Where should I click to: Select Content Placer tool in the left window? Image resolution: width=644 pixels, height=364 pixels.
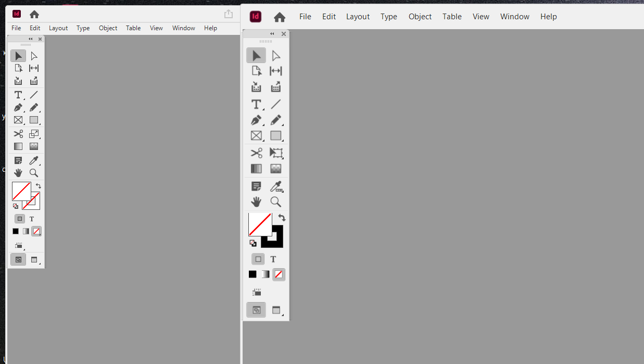coord(34,81)
